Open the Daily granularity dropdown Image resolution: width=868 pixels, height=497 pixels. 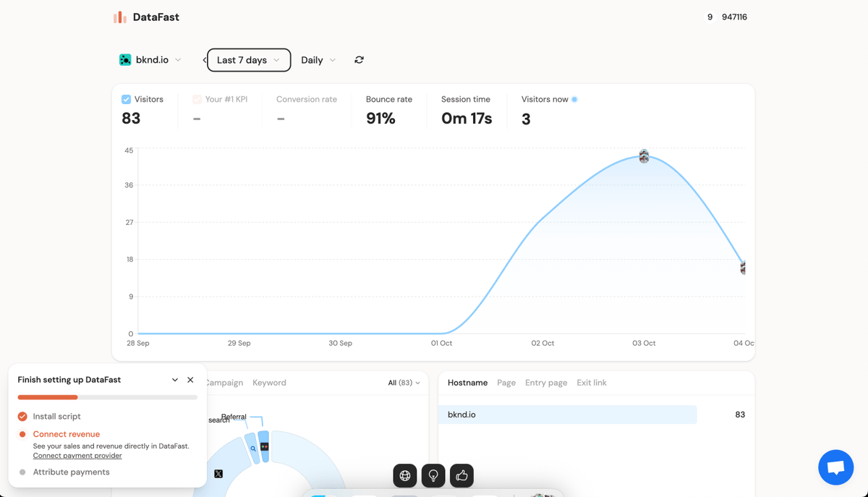point(318,60)
